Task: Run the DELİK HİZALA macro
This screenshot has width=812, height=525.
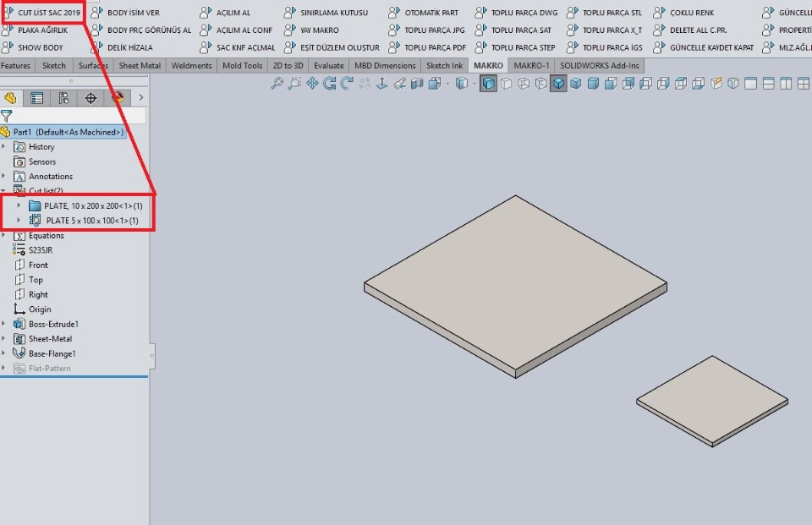Action: [122, 47]
